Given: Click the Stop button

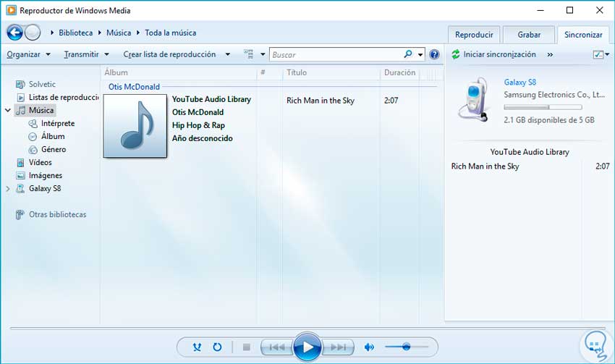Looking at the screenshot, I should (246, 347).
